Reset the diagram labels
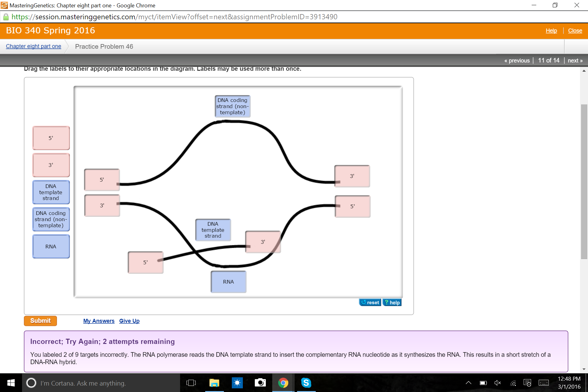The height and width of the screenshot is (392, 588). 370,302
